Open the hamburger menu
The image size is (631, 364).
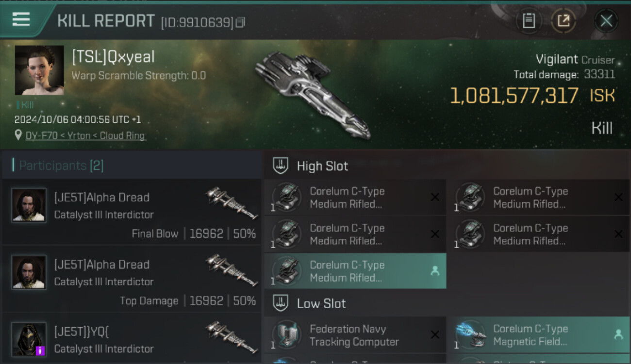pyautogui.click(x=21, y=19)
